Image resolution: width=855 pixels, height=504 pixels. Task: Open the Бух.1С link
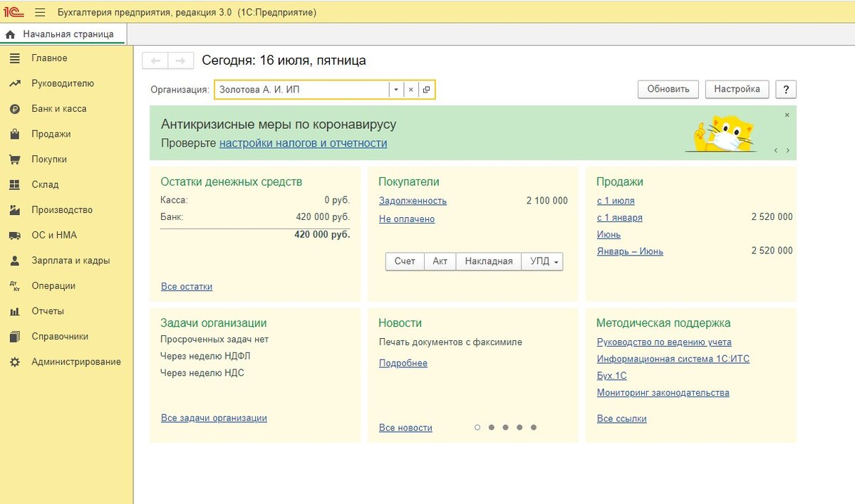pyautogui.click(x=612, y=376)
